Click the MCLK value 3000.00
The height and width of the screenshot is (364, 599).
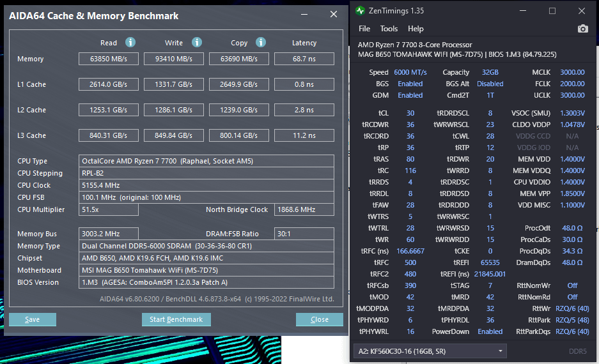tap(572, 72)
